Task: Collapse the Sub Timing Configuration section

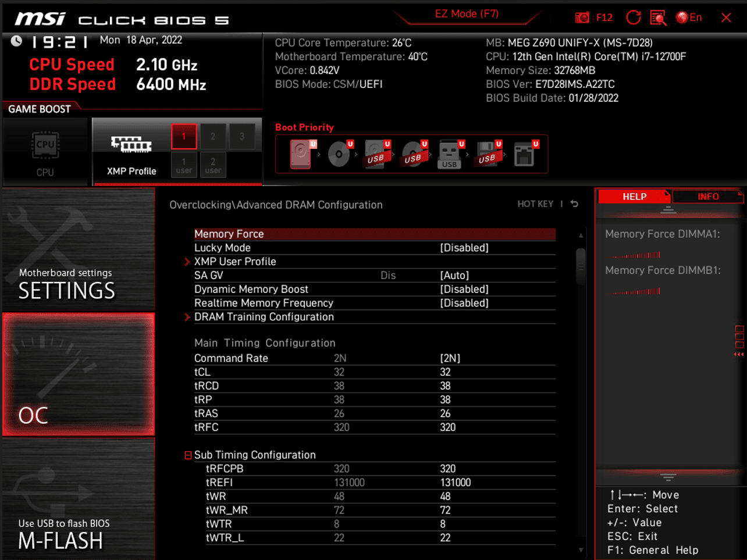Action: tap(188, 455)
